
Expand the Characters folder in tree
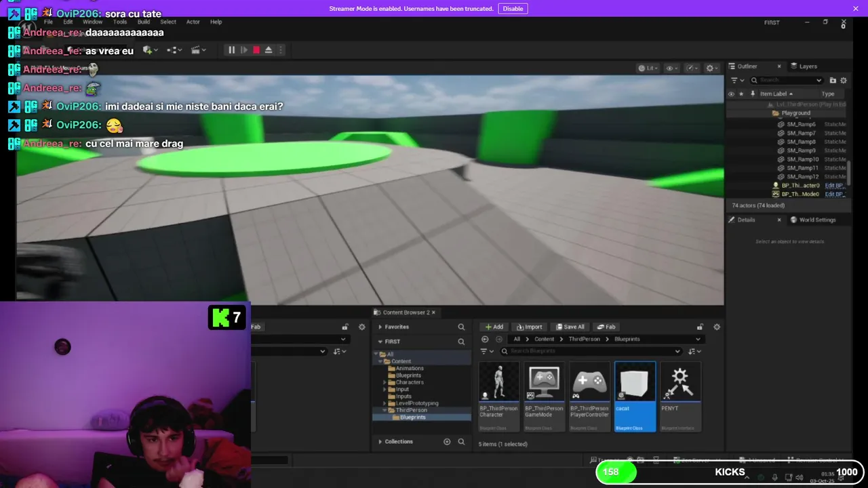pos(384,382)
